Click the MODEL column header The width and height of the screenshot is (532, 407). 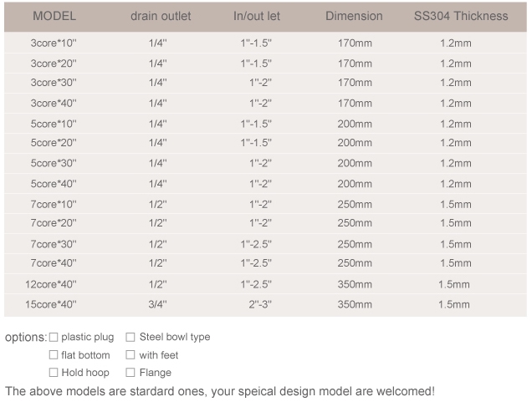[x=54, y=16]
